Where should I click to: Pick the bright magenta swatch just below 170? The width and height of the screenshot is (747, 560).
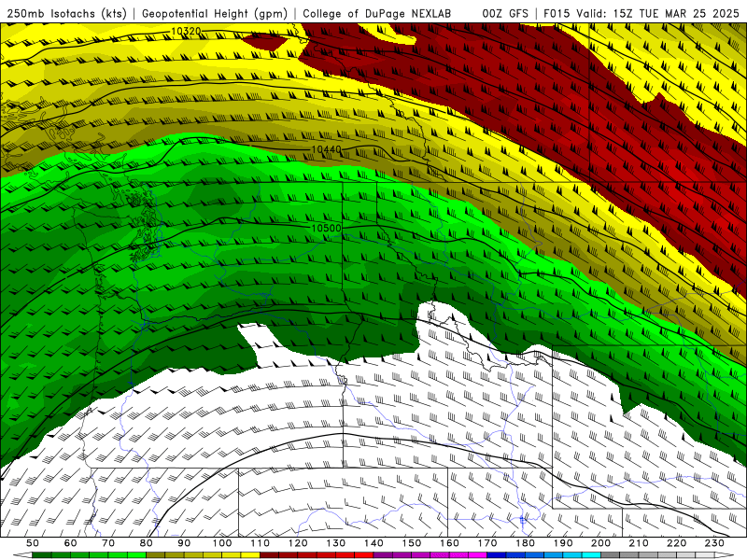tap(478, 555)
